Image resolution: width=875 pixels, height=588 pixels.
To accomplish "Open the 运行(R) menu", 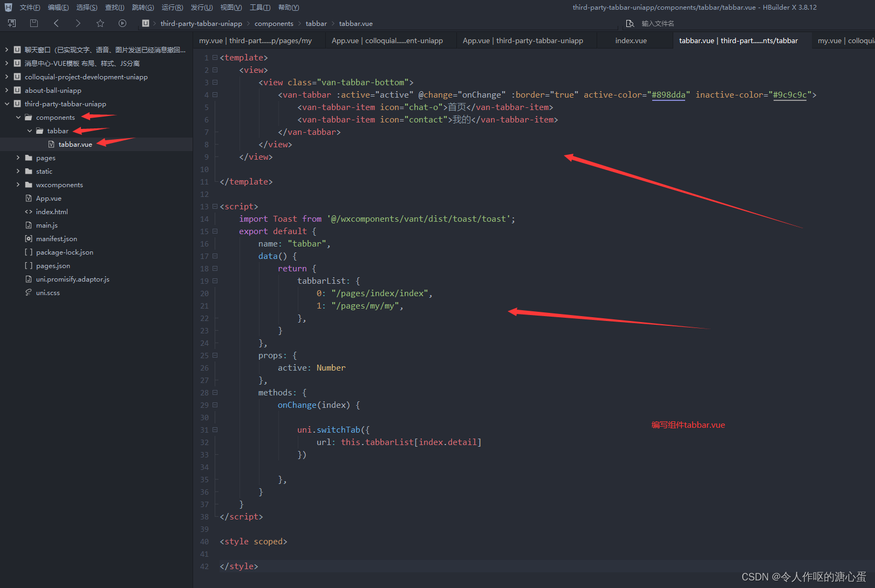I will pyautogui.click(x=172, y=8).
